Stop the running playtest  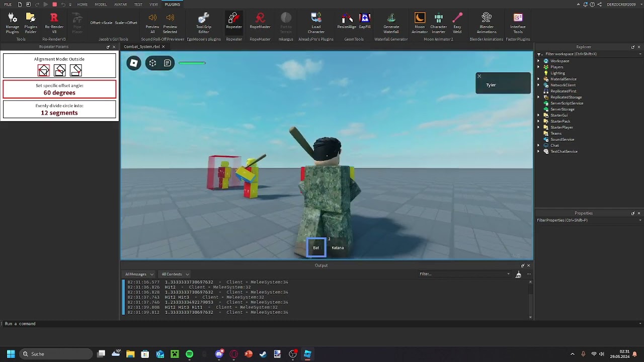pos(54,5)
